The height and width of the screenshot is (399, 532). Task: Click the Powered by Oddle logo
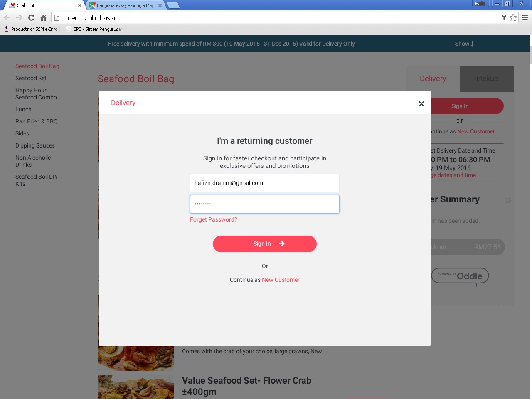click(x=460, y=276)
